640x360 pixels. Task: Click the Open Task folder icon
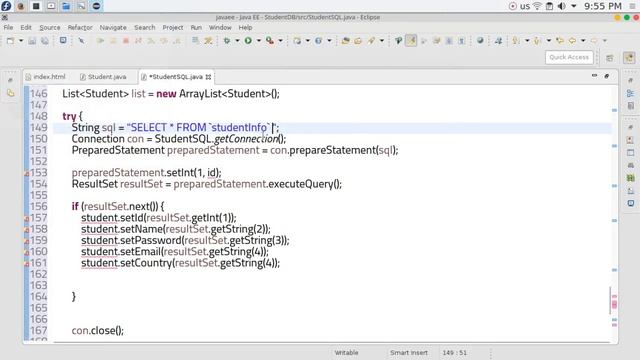358,40
